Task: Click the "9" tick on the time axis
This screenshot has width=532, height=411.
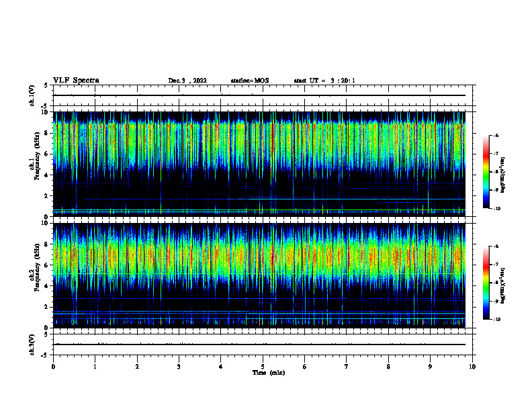Action: (x=430, y=367)
